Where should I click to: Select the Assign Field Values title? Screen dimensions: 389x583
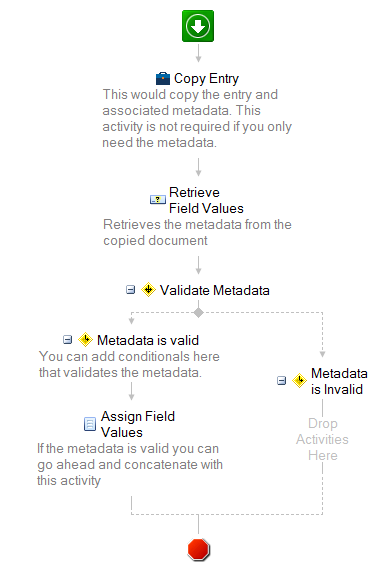pos(138,424)
